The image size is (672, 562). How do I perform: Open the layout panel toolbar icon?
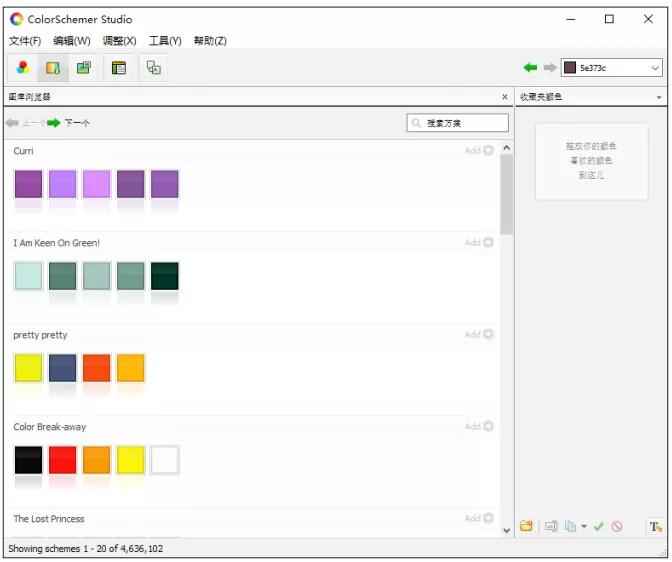(x=119, y=68)
